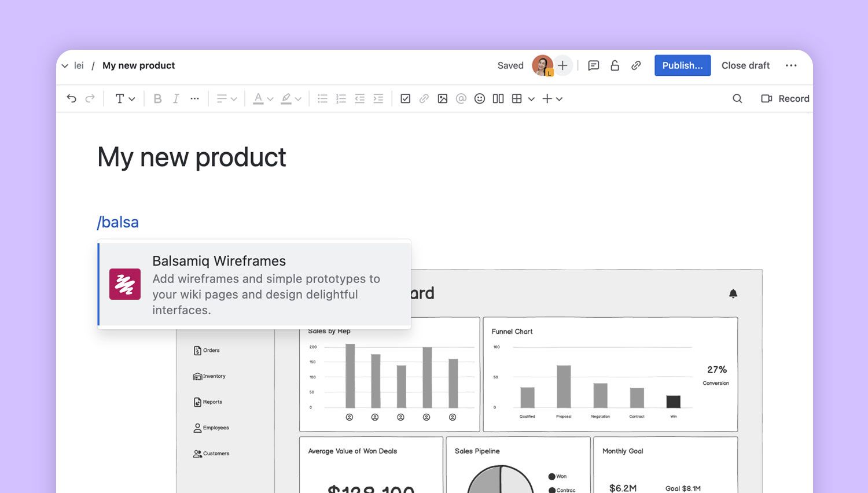Select Balsamiq Wireframes from macro list

tap(255, 285)
